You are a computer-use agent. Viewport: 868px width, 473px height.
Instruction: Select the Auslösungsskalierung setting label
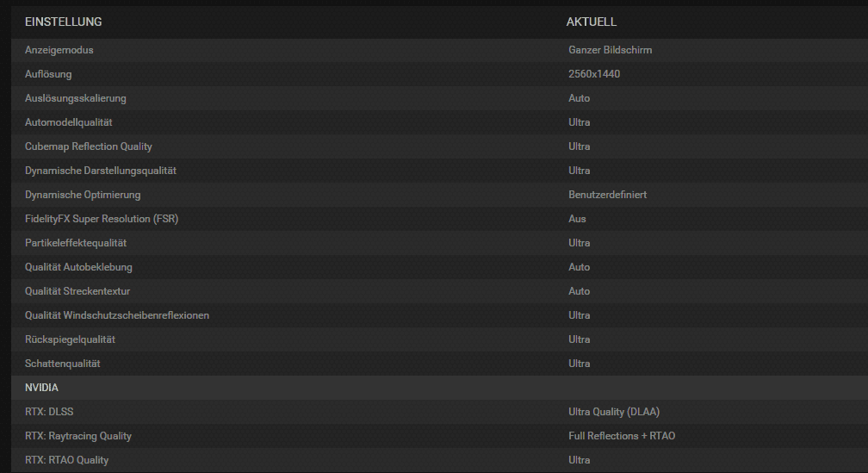click(75, 98)
